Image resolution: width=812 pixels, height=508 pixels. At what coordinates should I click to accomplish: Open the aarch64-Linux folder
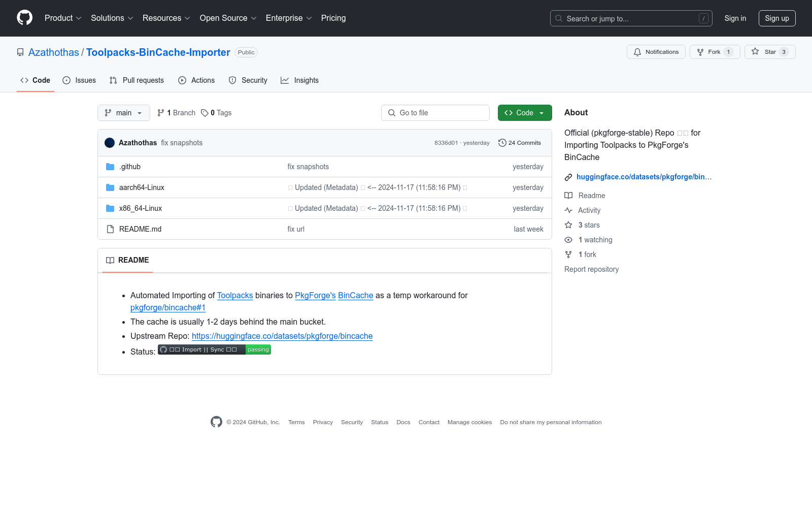(x=142, y=187)
